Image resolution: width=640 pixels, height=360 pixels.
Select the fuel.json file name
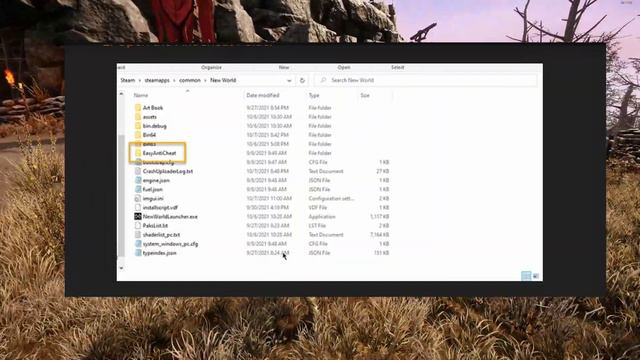[x=153, y=189]
